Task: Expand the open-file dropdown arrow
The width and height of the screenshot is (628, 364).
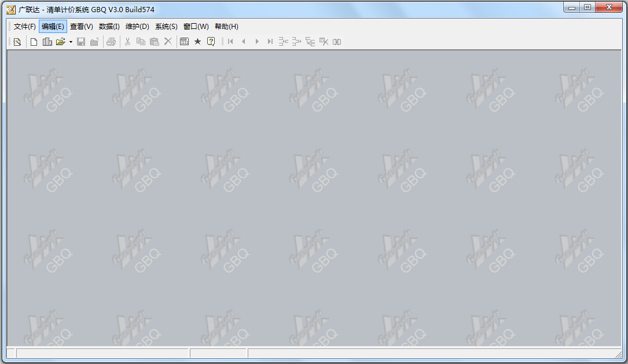Action: click(x=71, y=42)
